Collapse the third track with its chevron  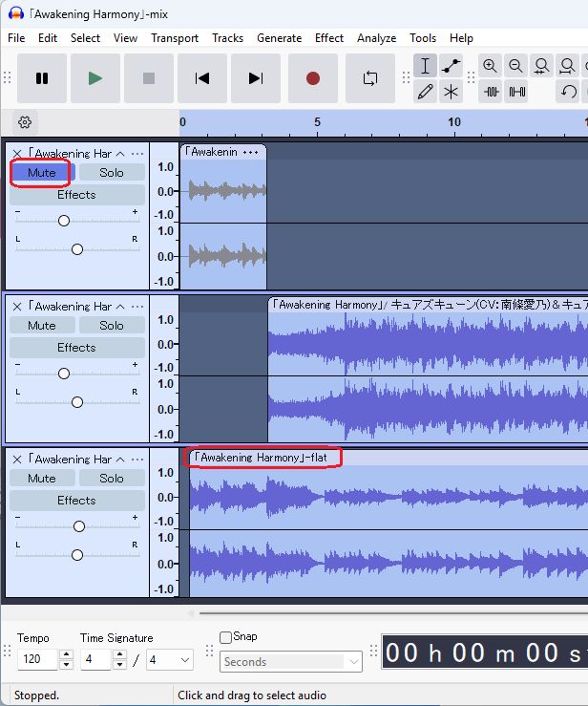click(120, 460)
